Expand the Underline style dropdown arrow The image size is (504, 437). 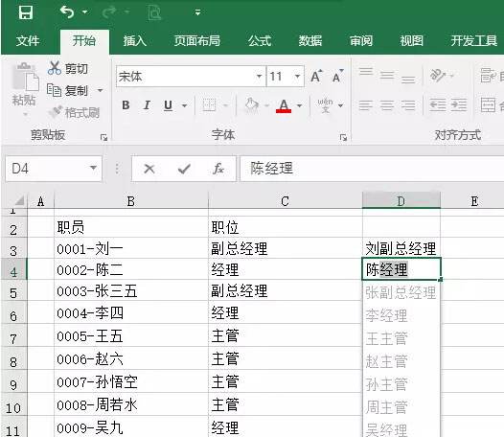(185, 105)
